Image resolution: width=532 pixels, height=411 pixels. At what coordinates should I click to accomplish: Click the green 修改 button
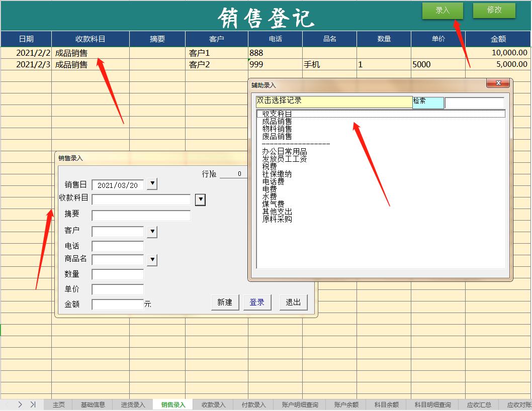click(494, 10)
